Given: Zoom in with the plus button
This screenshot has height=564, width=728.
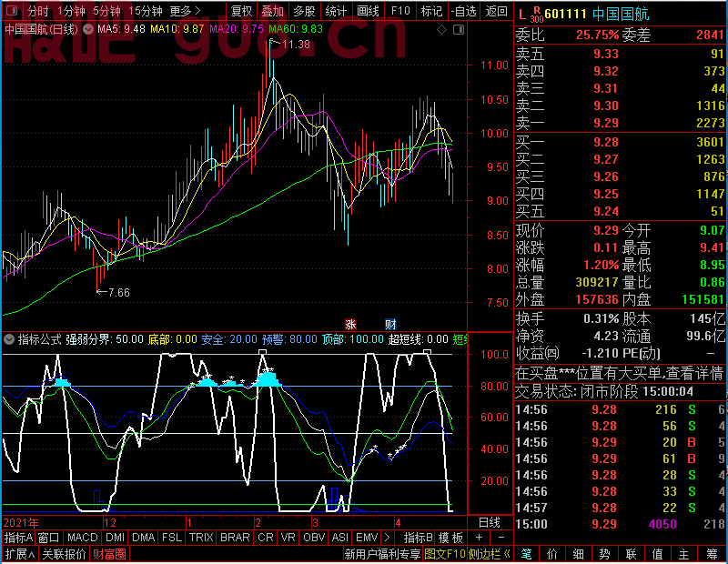Looking at the screenshot, I should [x=479, y=538].
